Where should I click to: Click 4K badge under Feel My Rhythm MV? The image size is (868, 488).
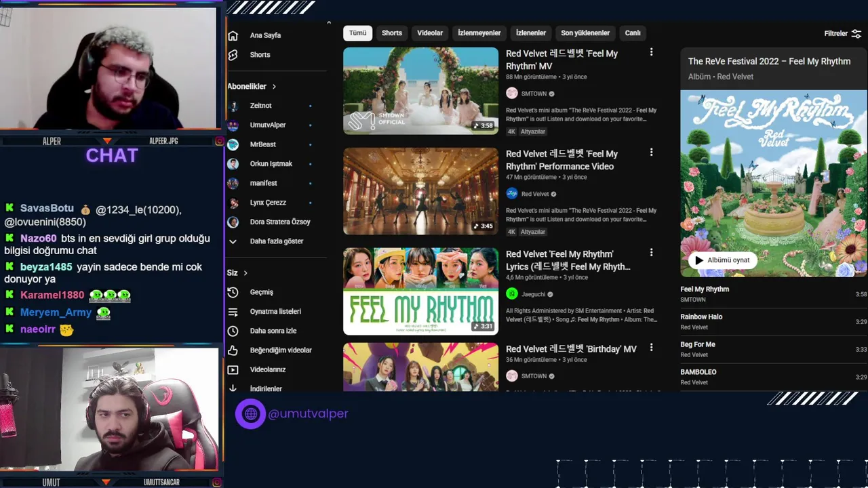(511, 131)
